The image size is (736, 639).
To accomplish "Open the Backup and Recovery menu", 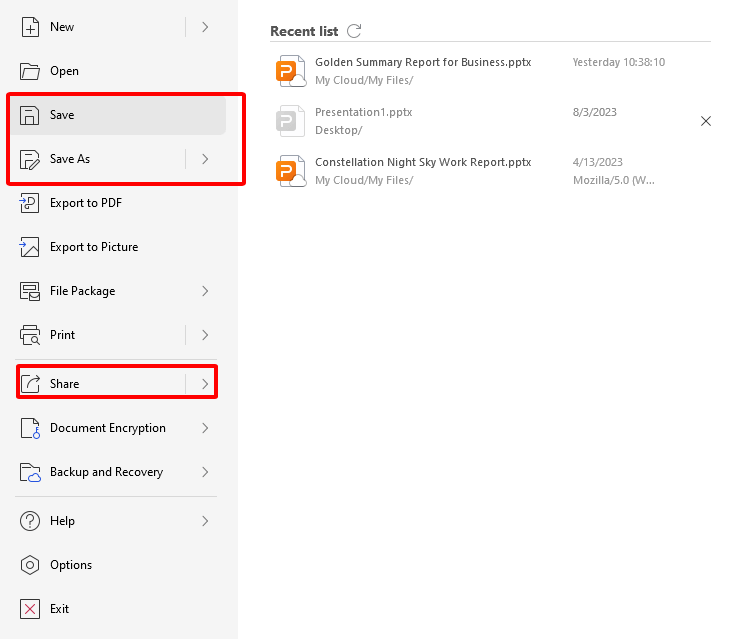I will click(106, 472).
